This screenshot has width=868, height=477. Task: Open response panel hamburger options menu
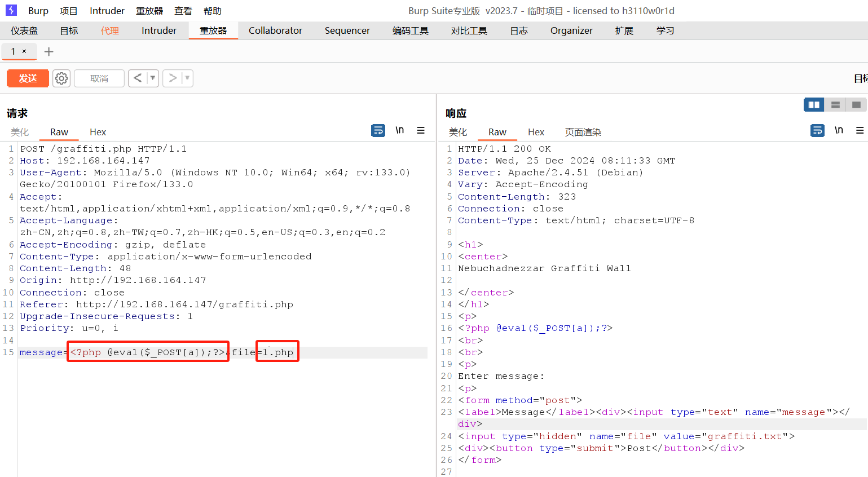pos(860,130)
